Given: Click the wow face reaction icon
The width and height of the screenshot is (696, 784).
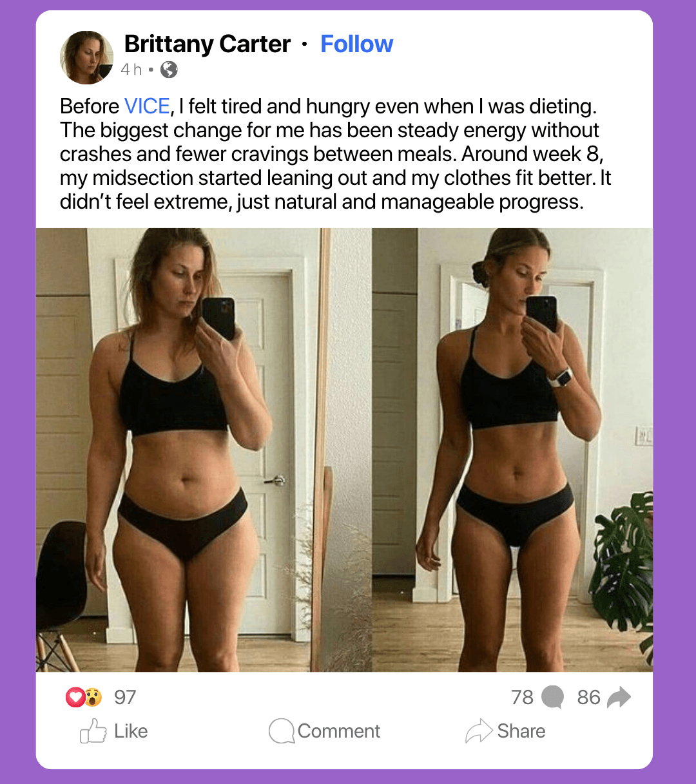Looking at the screenshot, I should (x=93, y=697).
